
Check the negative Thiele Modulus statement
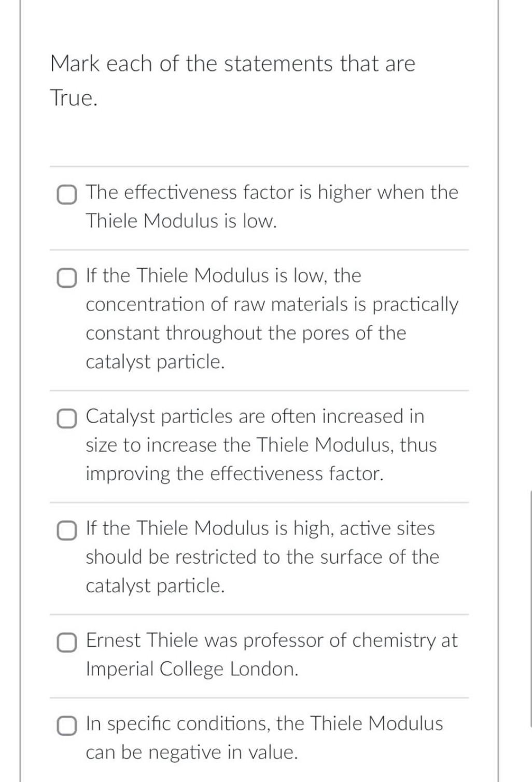[67, 727]
